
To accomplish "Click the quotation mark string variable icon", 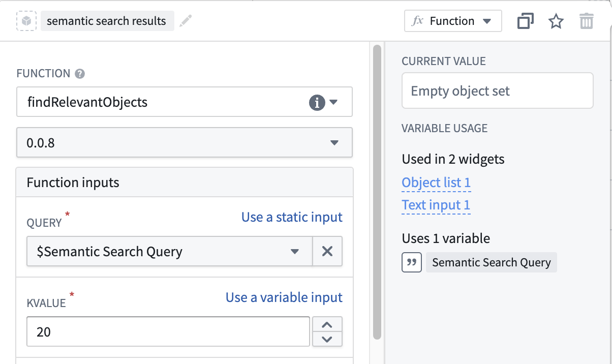I will tap(412, 262).
